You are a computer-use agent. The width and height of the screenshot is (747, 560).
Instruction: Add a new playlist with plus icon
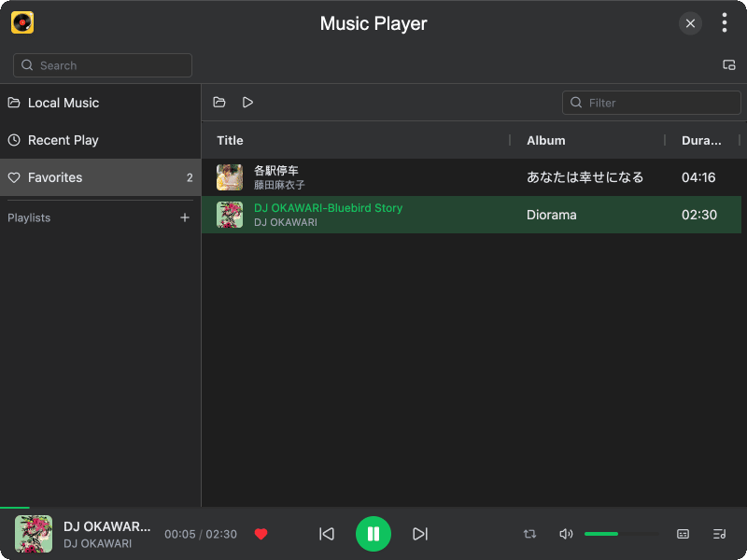pyautogui.click(x=185, y=217)
